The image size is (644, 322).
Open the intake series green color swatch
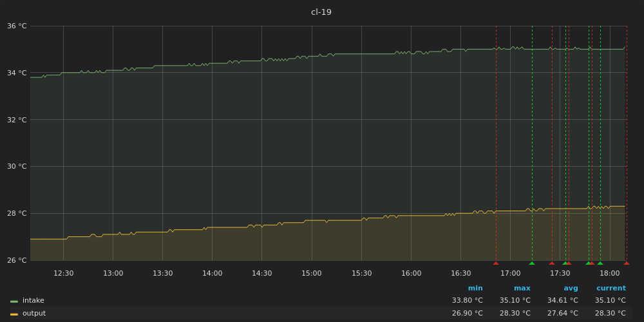(x=14, y=301)
